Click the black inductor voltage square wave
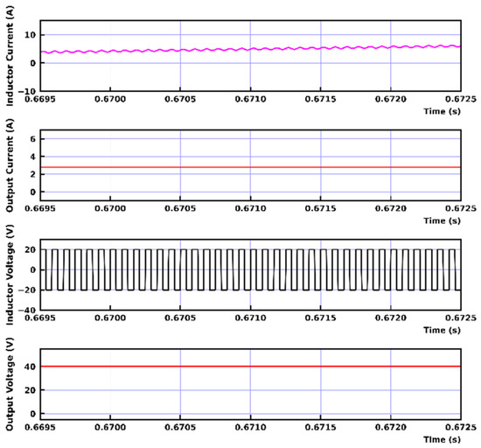Viewport: 481px width, 448px height. (x=250, y=269)
